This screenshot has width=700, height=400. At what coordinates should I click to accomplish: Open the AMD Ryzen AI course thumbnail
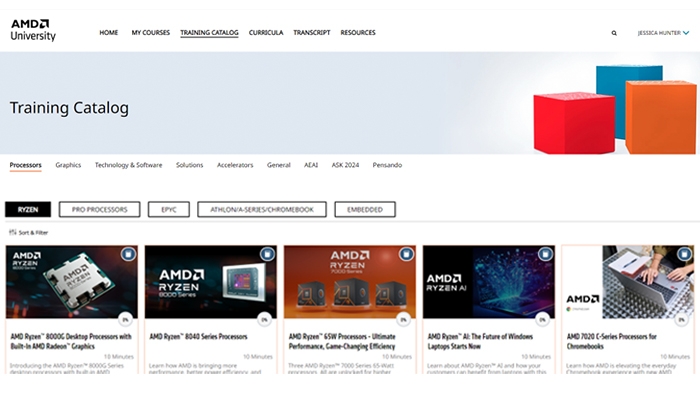489,282
